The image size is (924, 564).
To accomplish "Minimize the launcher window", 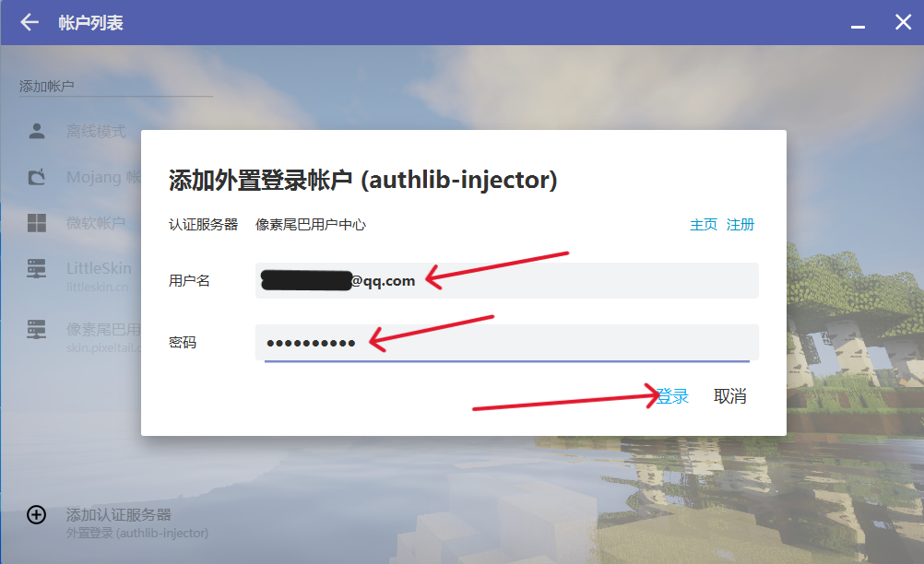I will [858, 23].
